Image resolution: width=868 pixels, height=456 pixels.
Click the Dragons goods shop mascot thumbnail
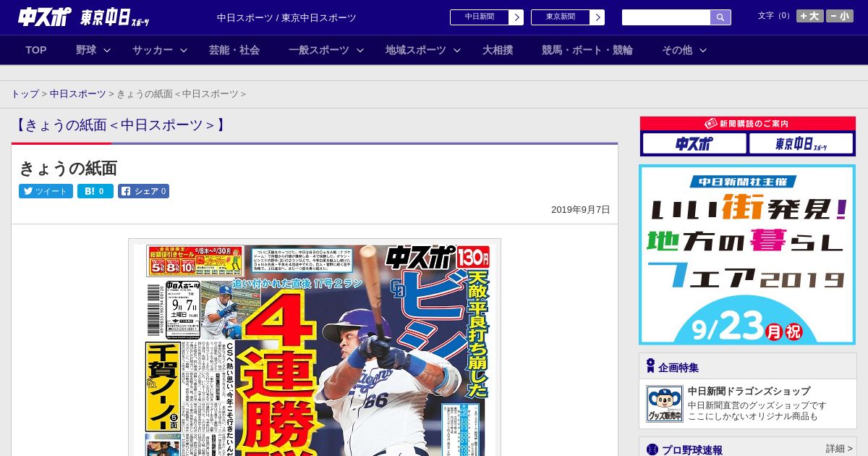(664, 404)
